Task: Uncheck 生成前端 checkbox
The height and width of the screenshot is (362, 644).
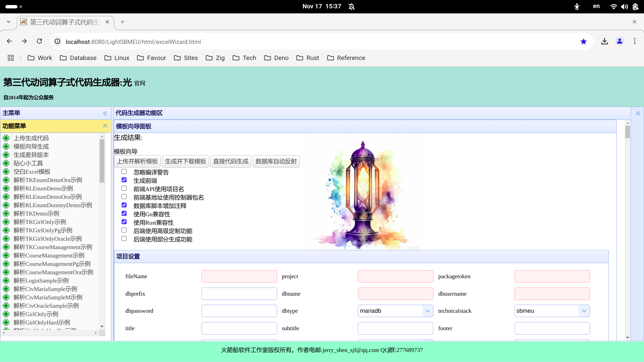Action: [124, 180]
